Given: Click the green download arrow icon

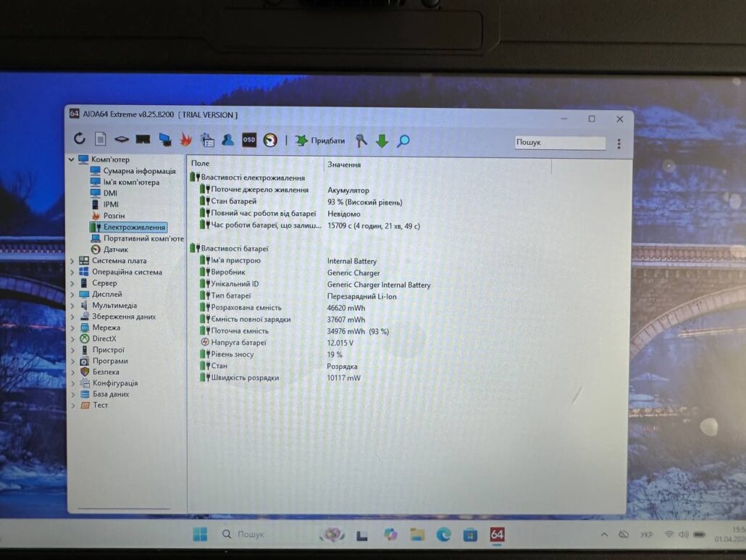Looking at the screenshot, I should pyautogui.click(x=382, y=141).
